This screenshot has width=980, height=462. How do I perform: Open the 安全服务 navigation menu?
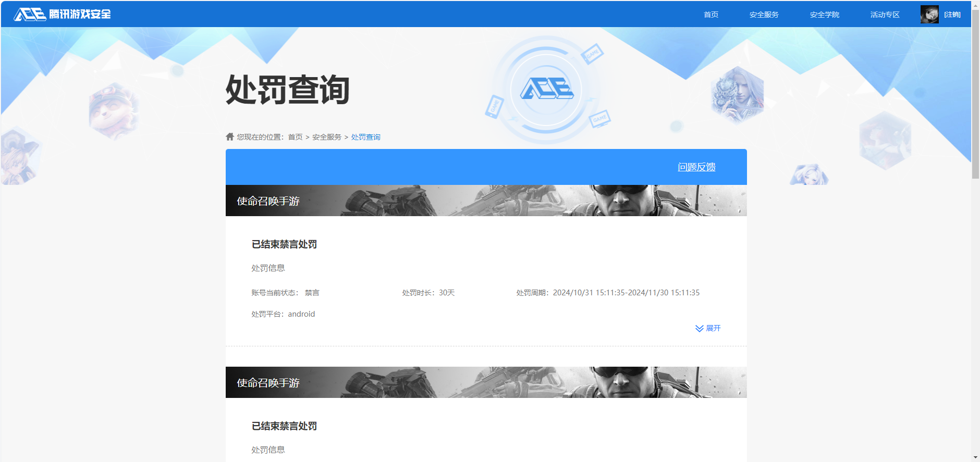[x=764, y=15]
